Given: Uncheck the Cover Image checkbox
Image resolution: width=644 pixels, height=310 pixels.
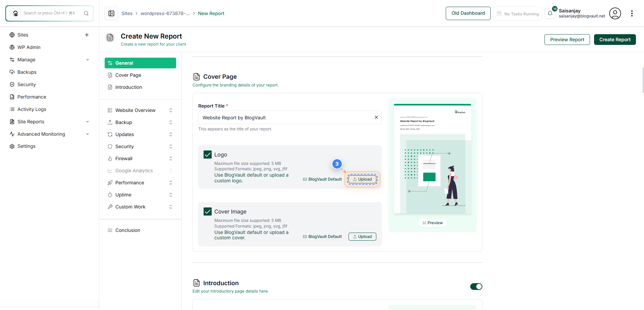Looking at the screenshot, I should pos(207,211).
